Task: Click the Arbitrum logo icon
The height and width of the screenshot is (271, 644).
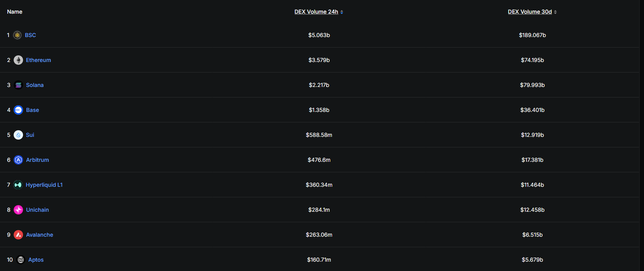Action: tap(18, 160)
